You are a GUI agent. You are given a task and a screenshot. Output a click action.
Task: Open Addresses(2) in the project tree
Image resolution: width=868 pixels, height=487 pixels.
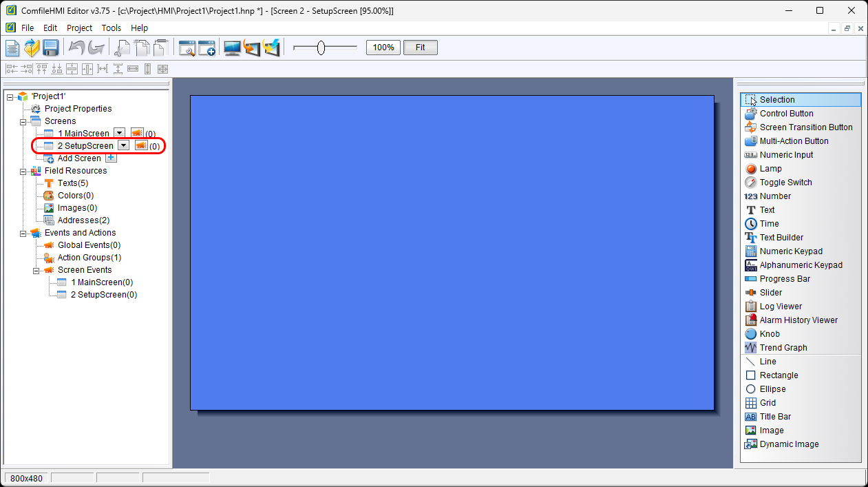83,220
